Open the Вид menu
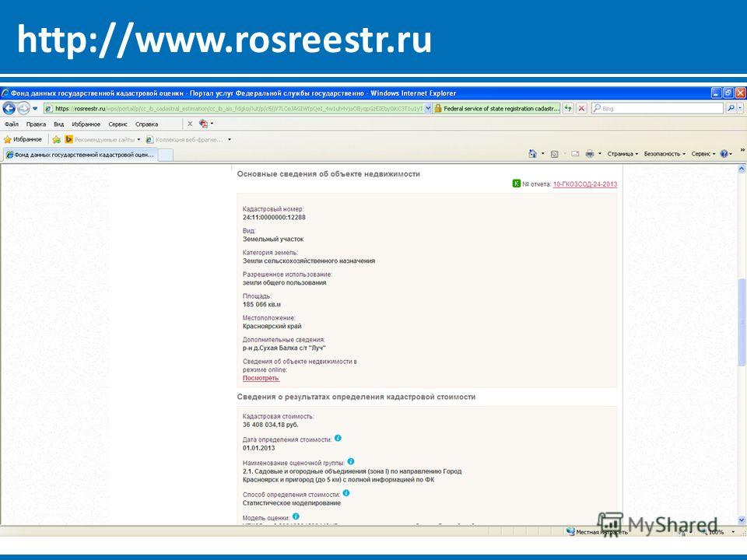This screenshot has width=747, height=560. click(58, 124)
